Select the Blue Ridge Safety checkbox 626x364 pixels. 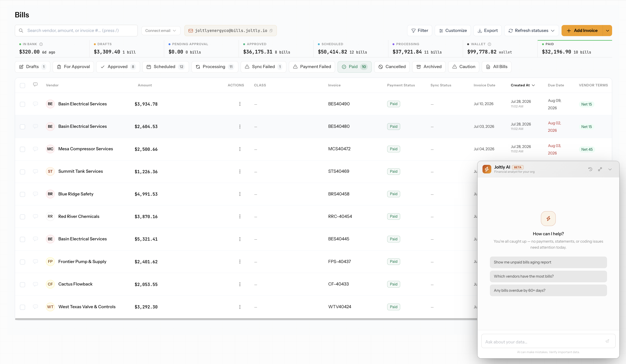pos(22,194)
